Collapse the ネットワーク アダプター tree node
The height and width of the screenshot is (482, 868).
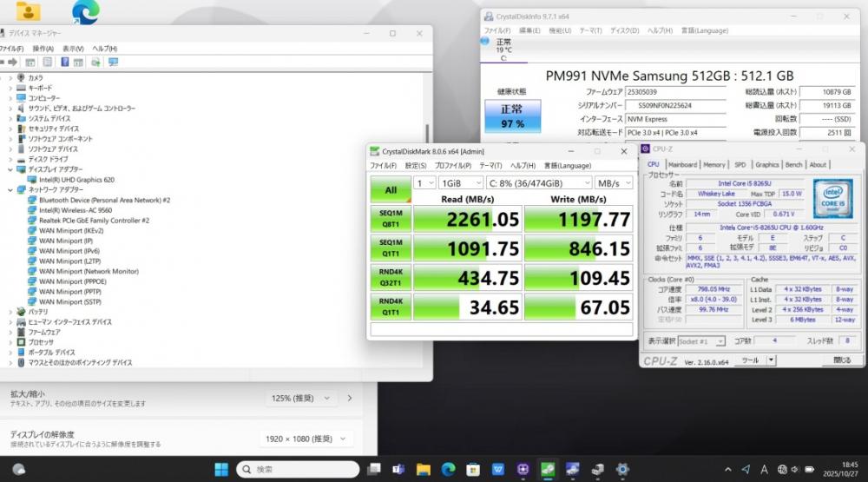[x=10, y=189]
